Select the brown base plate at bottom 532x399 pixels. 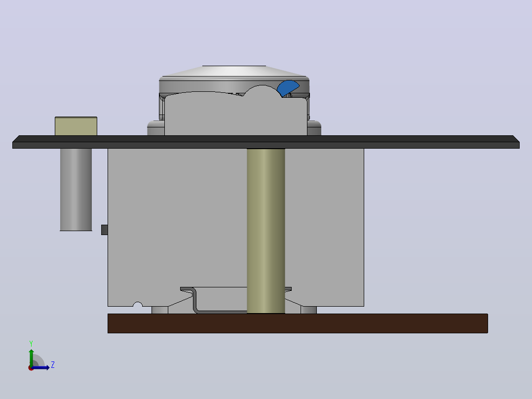(298, 323)
